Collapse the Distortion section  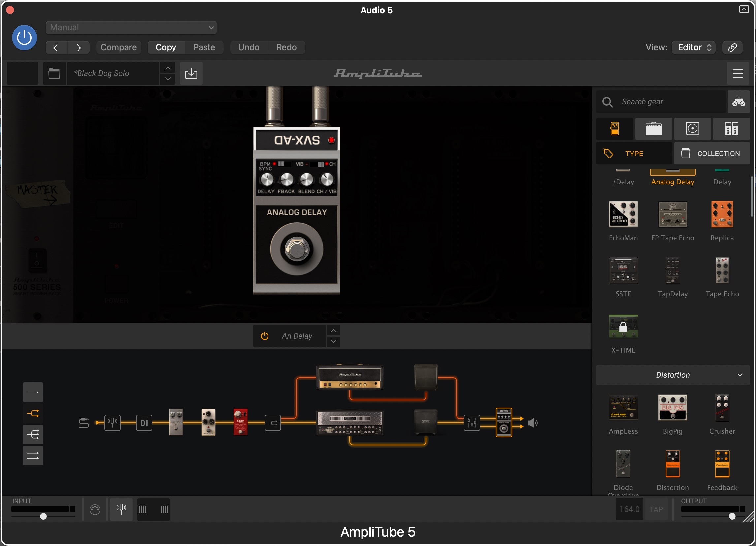pyautogui.click(x=673, y=375)
